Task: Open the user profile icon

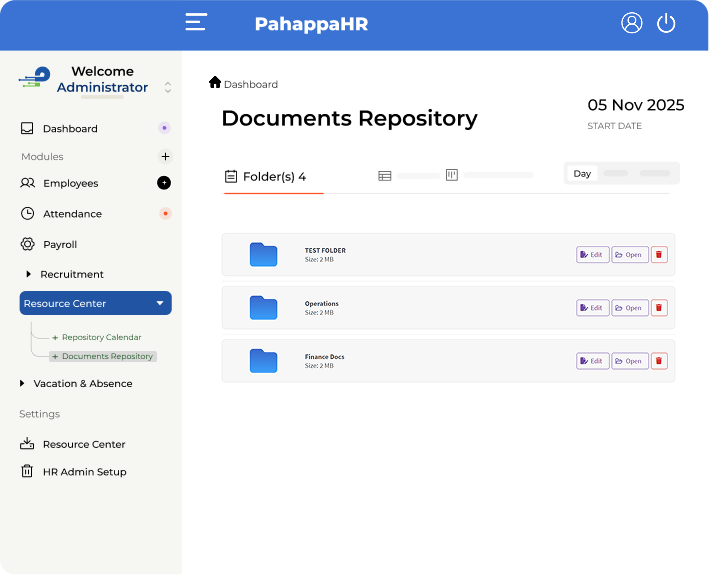Action: coord(631,23)
